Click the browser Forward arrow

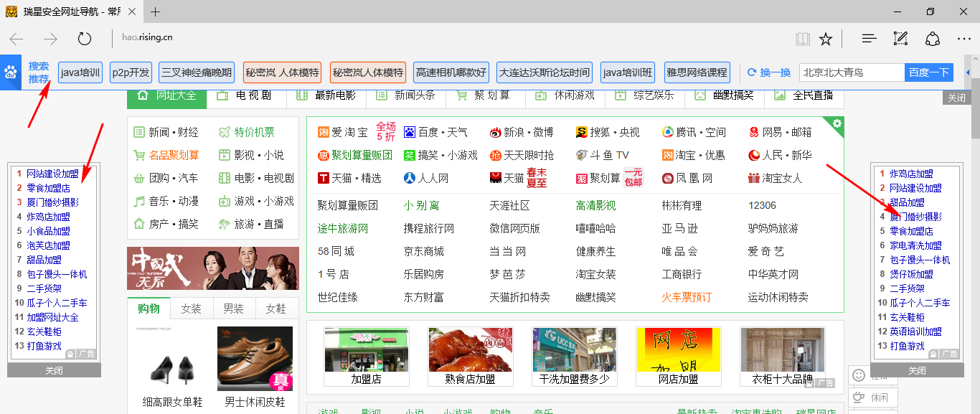pos(50,39)
